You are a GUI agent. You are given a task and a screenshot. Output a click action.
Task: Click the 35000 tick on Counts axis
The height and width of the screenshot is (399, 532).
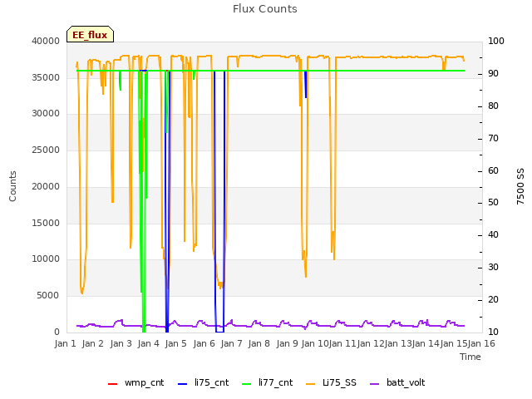[46, 77]
